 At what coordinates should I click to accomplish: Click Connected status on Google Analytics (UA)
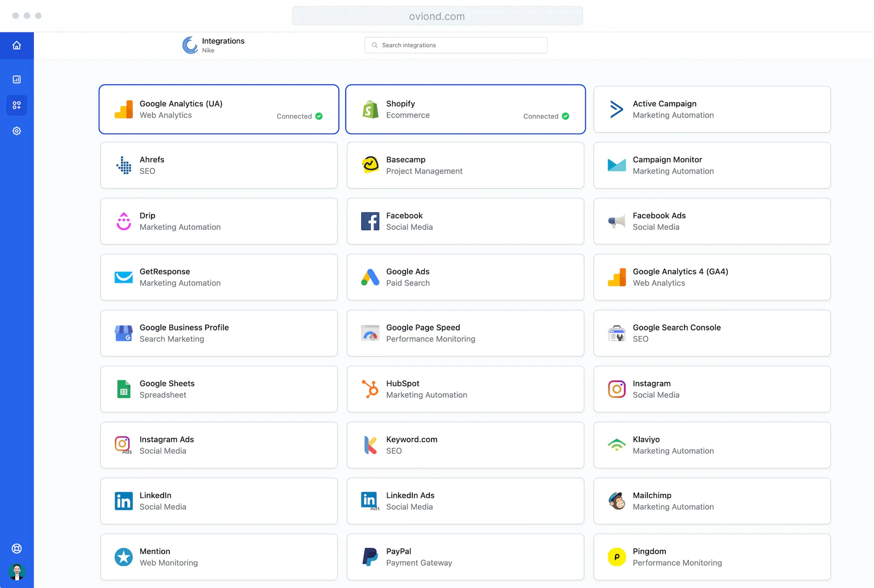[x=300, y=116]
